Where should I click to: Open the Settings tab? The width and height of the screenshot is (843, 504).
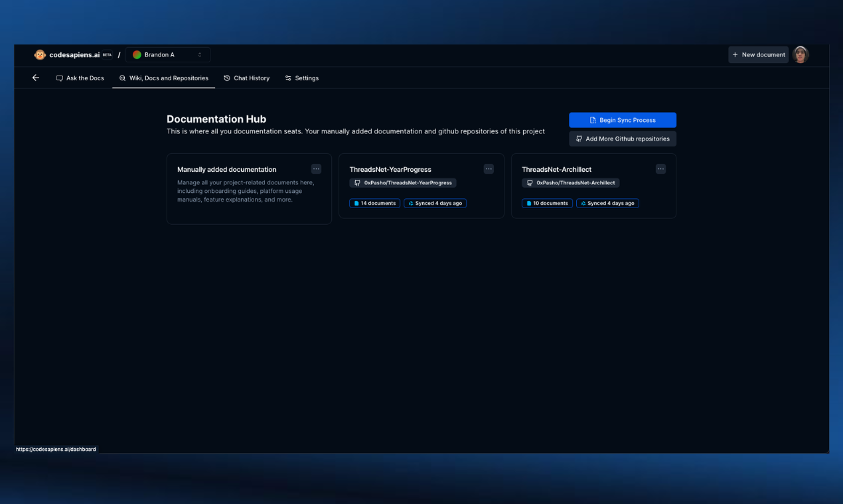tap(302, 78)
